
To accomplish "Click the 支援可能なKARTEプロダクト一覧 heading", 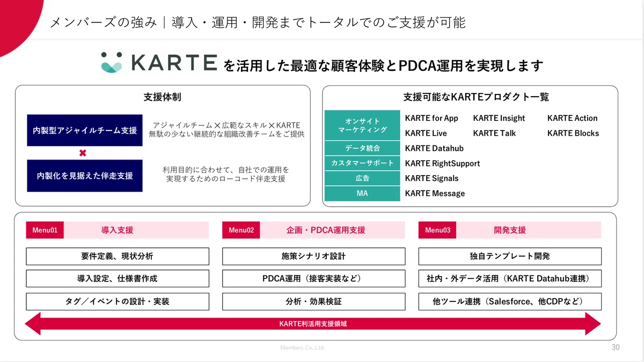I will click(476, 97).
